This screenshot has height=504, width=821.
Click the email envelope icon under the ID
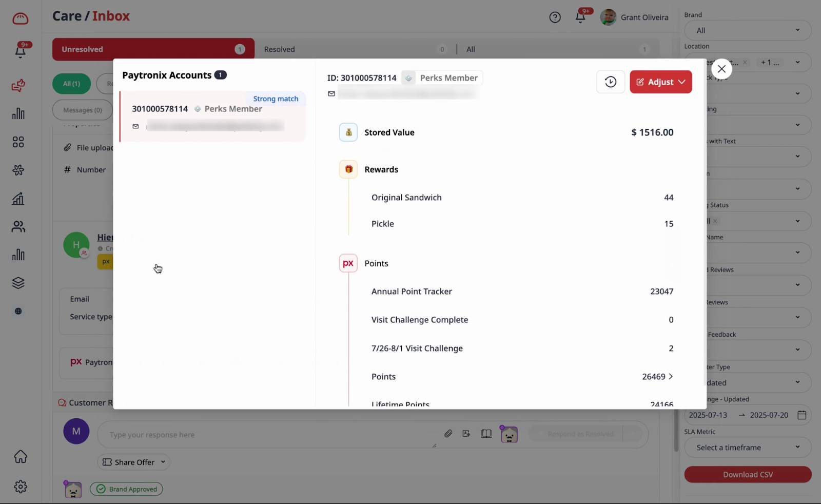[331, 94]
